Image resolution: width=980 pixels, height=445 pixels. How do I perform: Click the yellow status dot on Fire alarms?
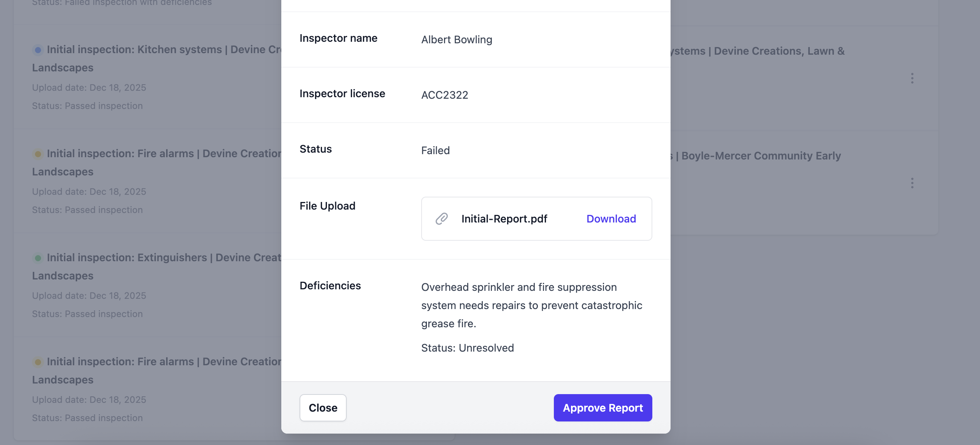tap(38, 154)
